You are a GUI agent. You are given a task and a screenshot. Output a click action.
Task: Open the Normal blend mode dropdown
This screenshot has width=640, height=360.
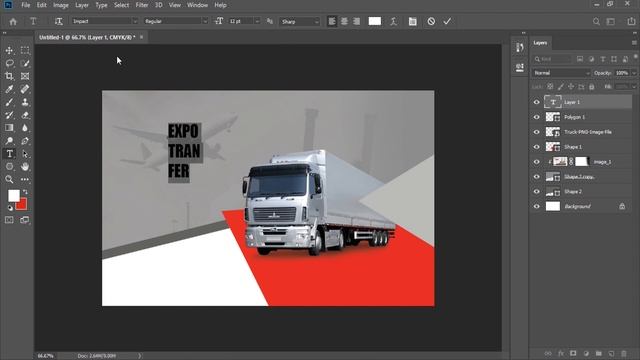561,73
